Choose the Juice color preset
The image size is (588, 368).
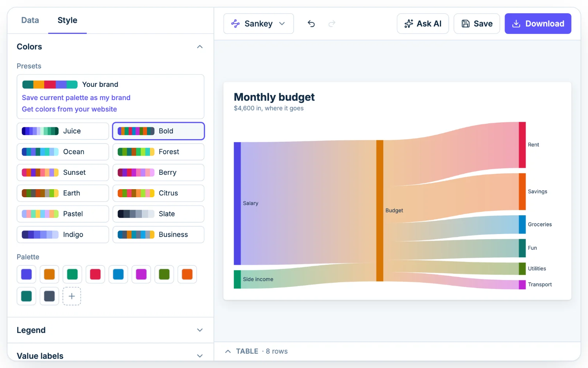coord(63,131)
